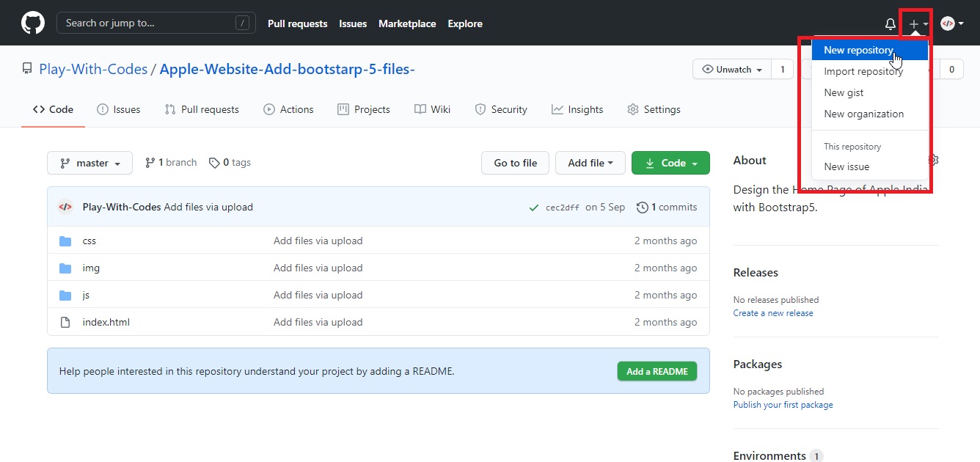Open the img row commit message
This screenshot has height=462, width=980.
coord(318,268)
